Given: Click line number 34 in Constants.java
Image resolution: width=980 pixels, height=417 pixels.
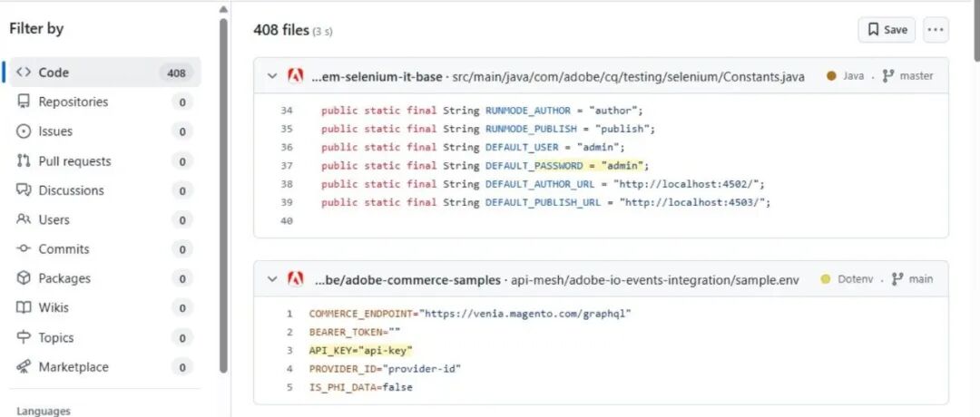Looking at the screenshot, I should [286, 111].
